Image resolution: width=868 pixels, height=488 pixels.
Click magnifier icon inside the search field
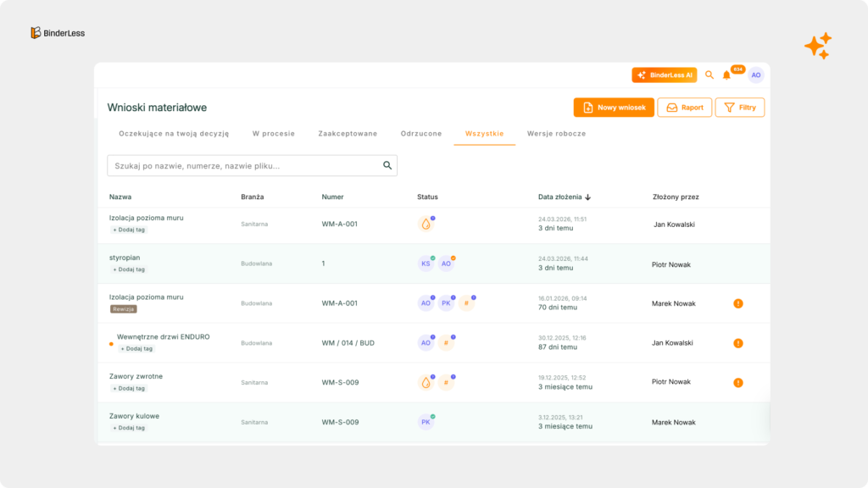coord(387,166)
